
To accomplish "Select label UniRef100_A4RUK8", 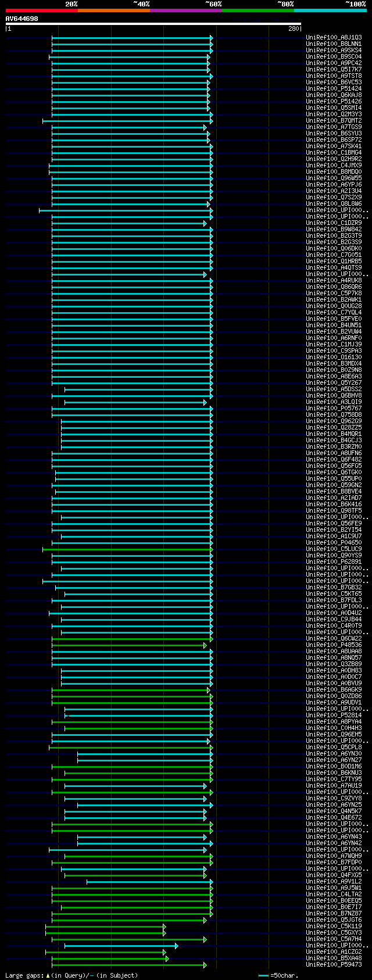I will [x=334, y=281].
